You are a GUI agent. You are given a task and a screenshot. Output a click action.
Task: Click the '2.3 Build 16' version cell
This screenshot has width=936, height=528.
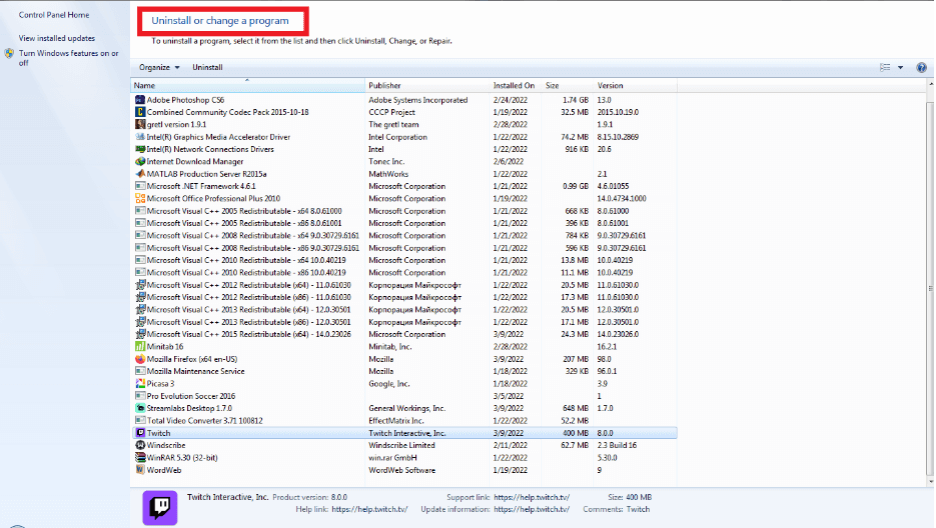pyautogui.click(x=617, y=445)
